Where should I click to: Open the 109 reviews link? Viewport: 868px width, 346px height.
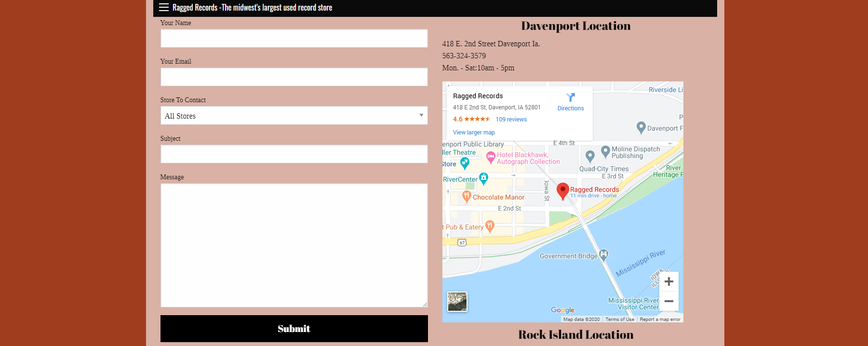[511, 120]
